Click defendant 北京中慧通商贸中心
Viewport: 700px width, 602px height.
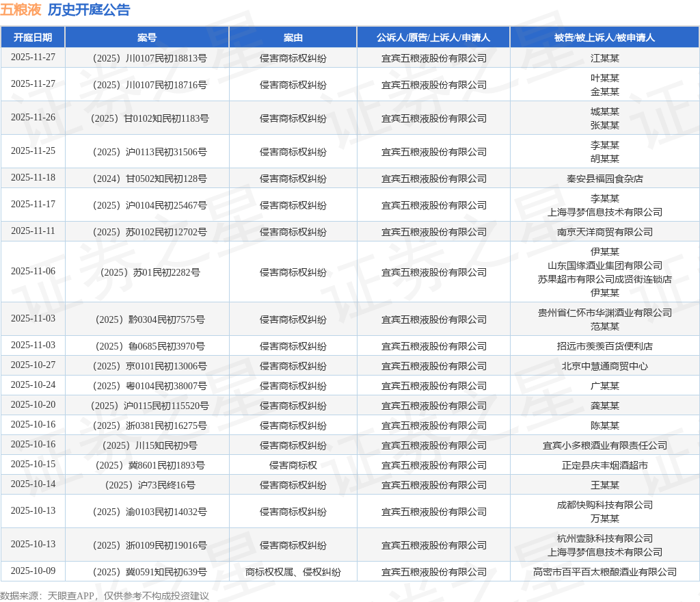[604, 366]
